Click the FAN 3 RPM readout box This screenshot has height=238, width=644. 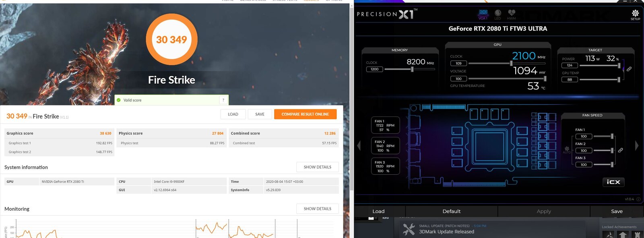tap(385, 166)
